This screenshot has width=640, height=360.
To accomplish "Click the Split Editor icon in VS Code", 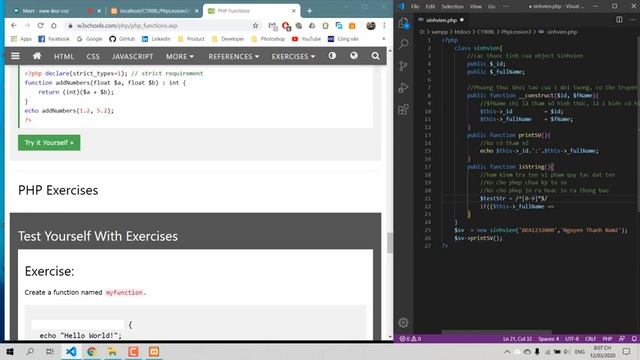I will (619, 20).
